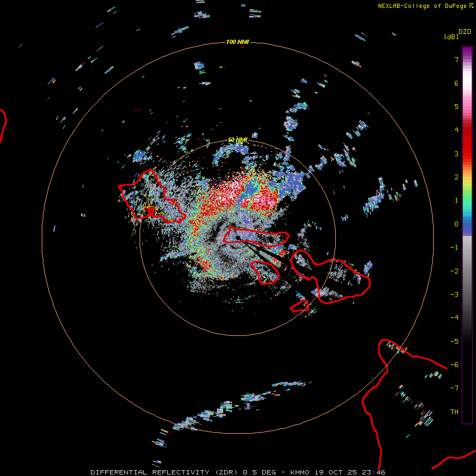Click the scale value 1 on the legend
Screen dimensions: 476x476
[456, 200]
